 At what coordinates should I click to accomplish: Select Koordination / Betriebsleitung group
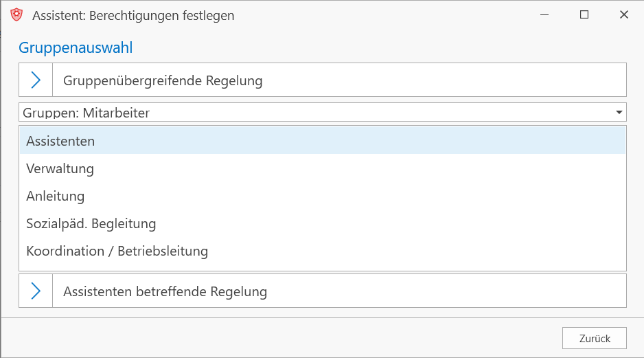pos(117,251)
